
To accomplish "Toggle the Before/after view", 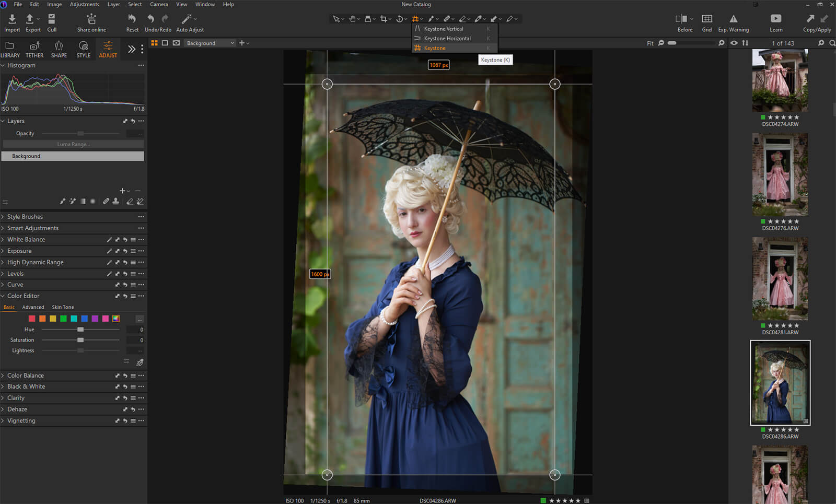I will tap(681, 19).
